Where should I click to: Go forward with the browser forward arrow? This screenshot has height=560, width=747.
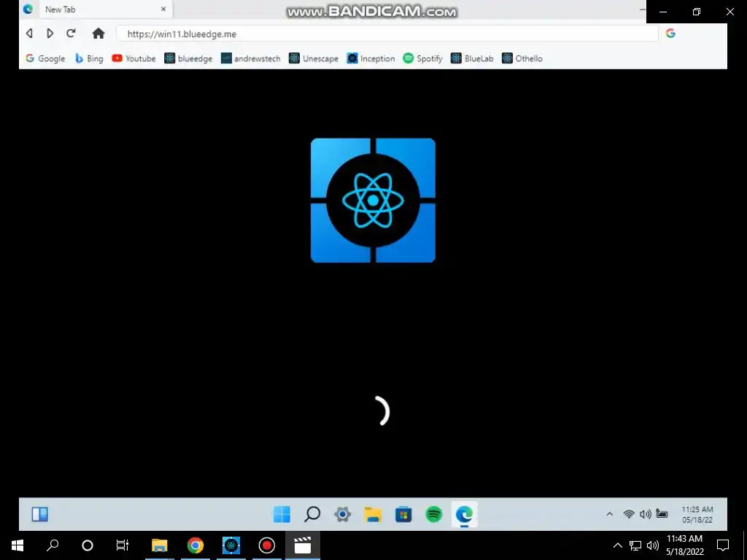tap(50, 34)
